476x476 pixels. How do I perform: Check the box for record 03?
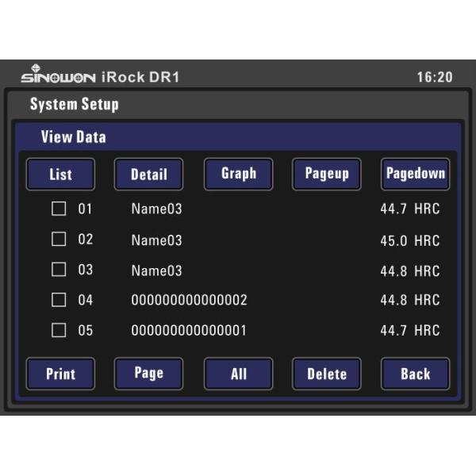(59, 270)
